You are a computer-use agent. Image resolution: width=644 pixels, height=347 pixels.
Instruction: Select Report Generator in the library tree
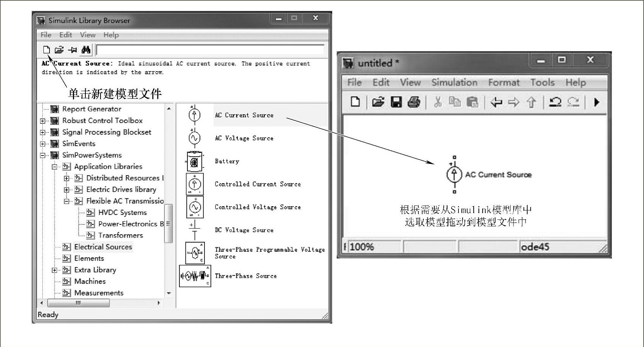(x=91, y=109)
